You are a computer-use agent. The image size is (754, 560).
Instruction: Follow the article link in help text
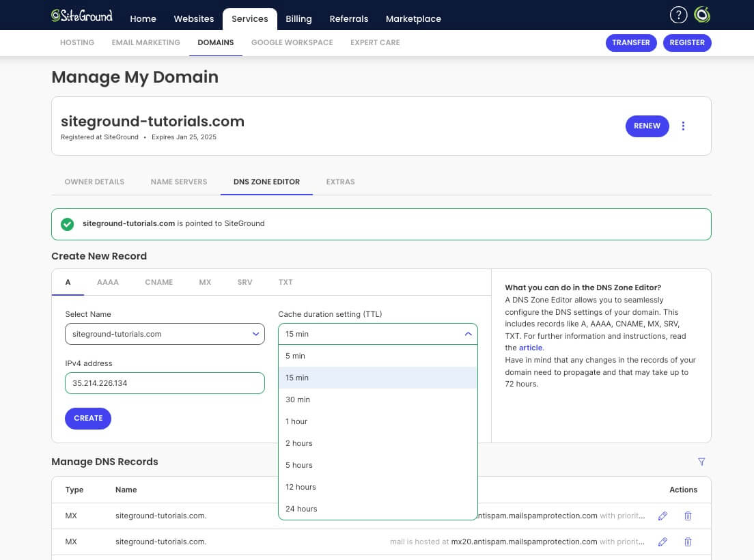point(531,348)
